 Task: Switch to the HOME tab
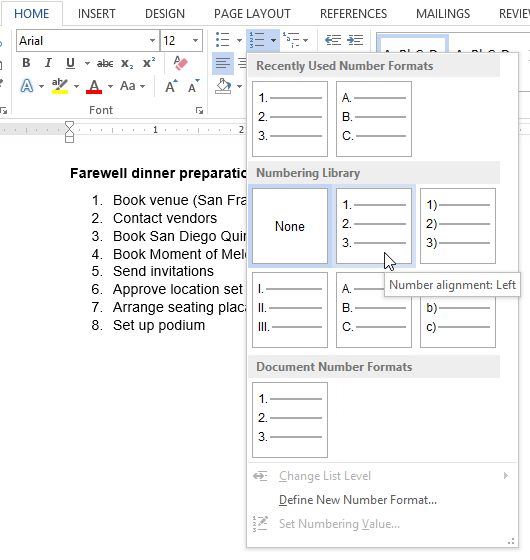click(x=31, y=14)
